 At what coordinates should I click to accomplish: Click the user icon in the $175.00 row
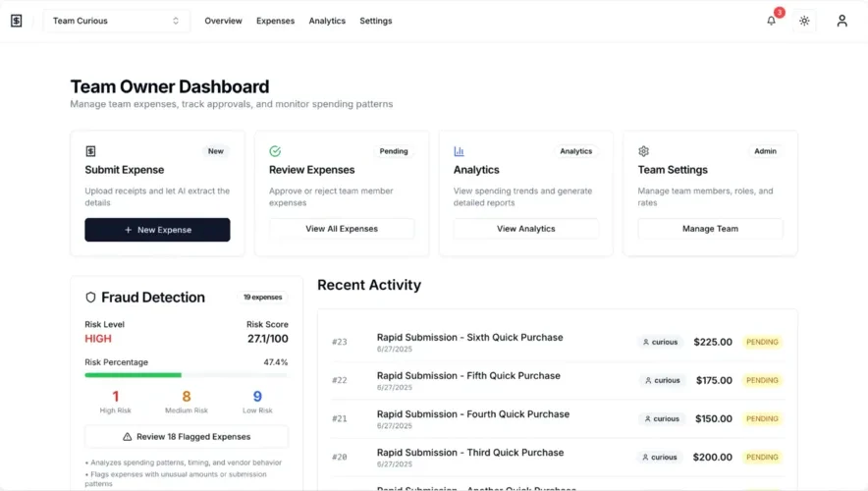pos(648,380)
